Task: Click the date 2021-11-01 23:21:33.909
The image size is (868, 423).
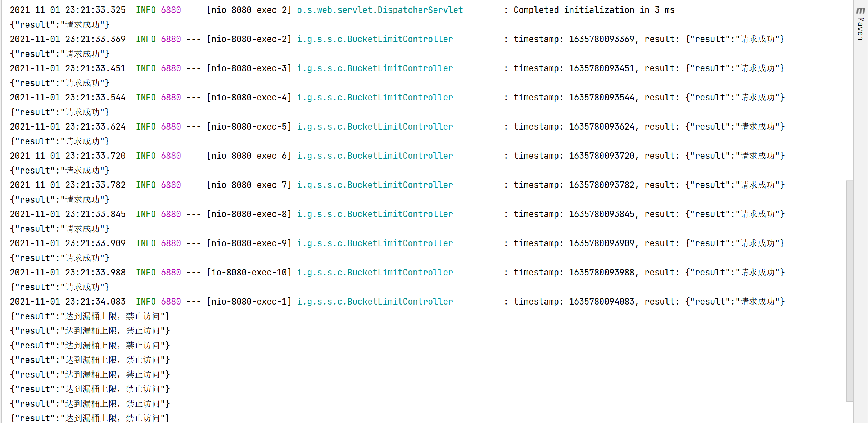Action: tap(68, 243)
